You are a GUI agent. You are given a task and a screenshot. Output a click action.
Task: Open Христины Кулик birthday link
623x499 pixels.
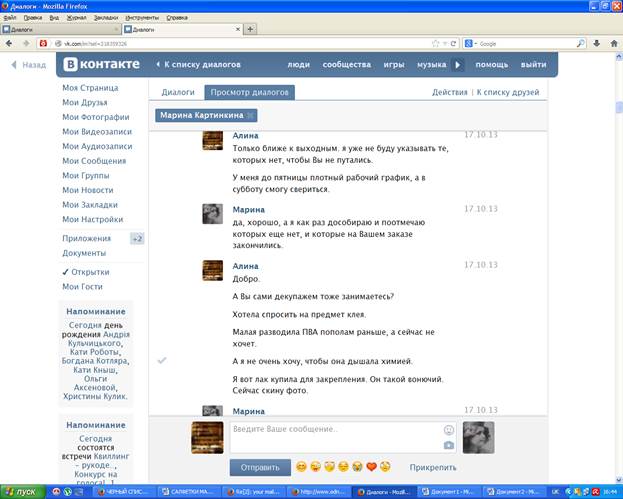(95, 396)
